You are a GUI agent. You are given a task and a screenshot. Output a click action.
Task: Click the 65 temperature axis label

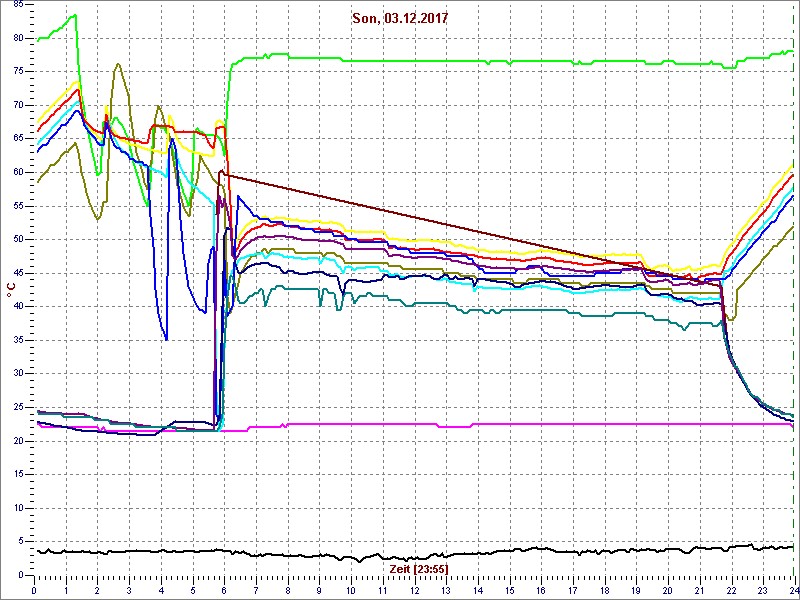[x=18, y=139]
